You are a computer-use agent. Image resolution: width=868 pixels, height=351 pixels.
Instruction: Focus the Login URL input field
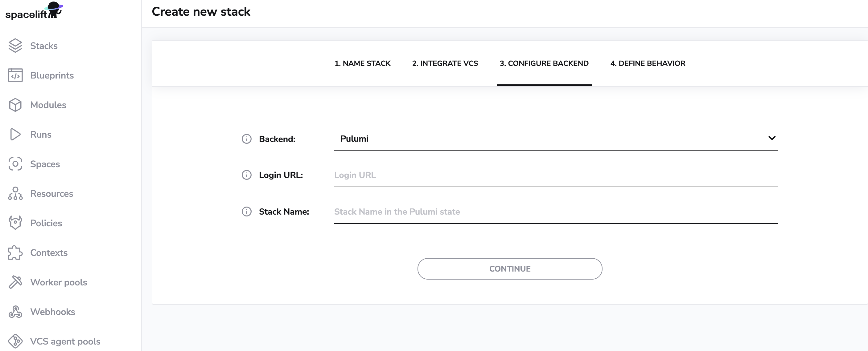point(556,175)
